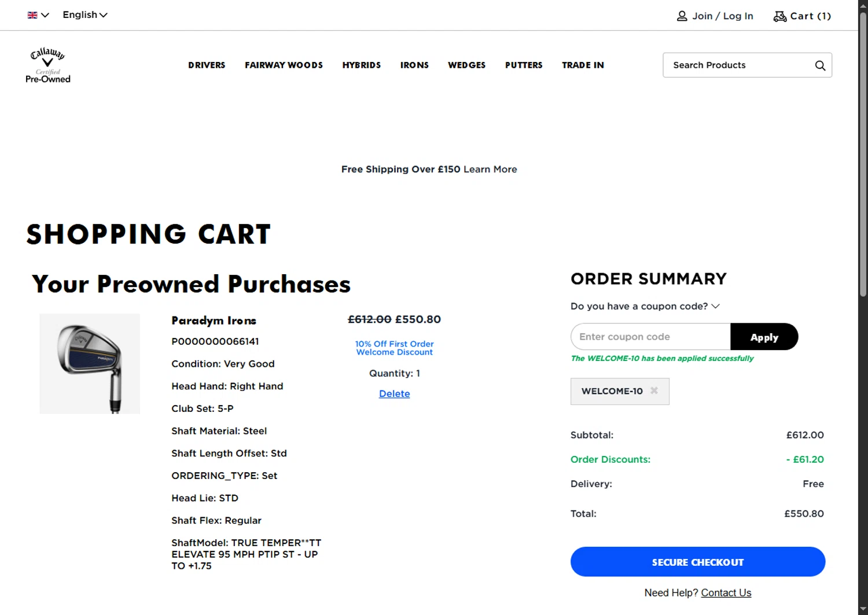This screenshot has height=615, width=868.
Task: Click the Paradym Irons product thumbnail
Action: click(90, 363)
